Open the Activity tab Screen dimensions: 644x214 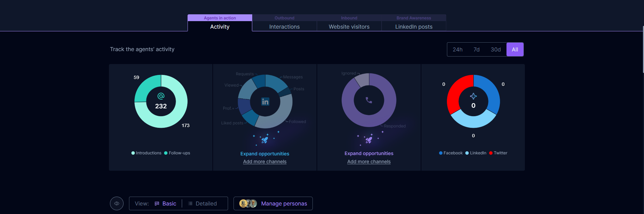coord(220,27)
